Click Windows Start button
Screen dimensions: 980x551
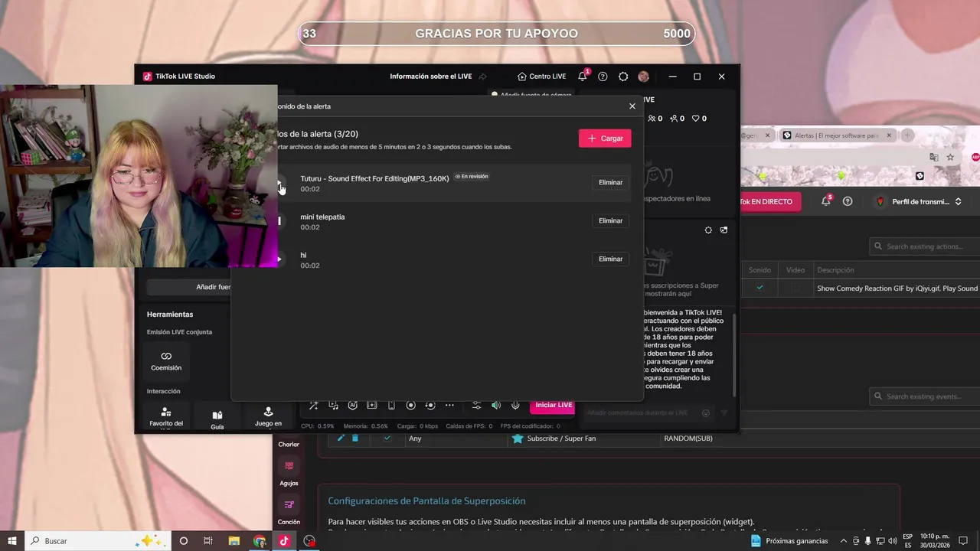pos(12,541)
